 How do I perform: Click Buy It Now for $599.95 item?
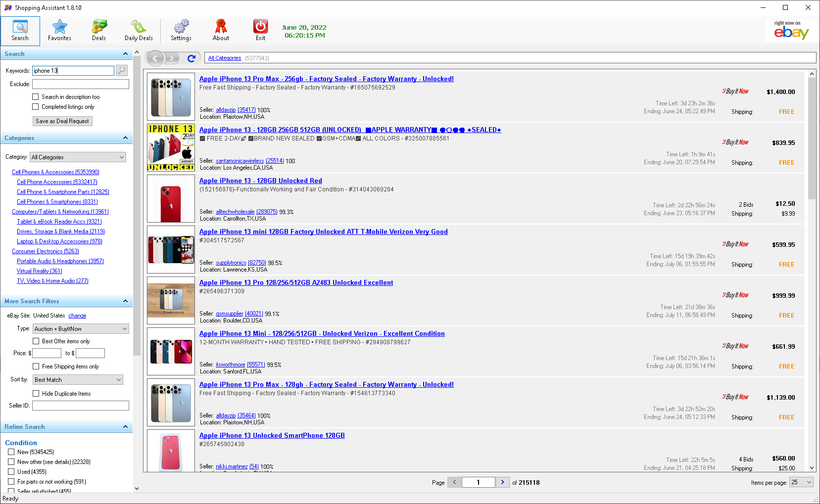tap(735, 244)
